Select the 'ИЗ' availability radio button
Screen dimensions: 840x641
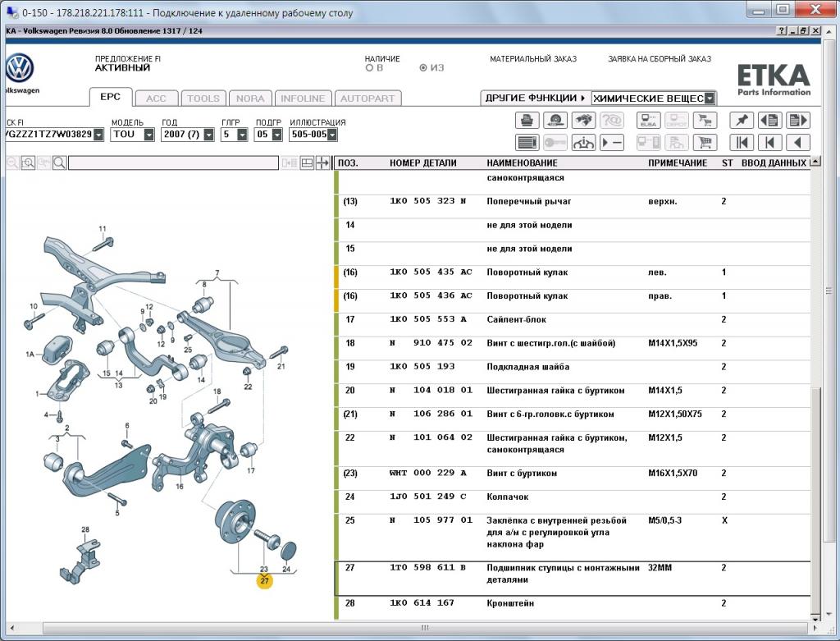(423, 68)
